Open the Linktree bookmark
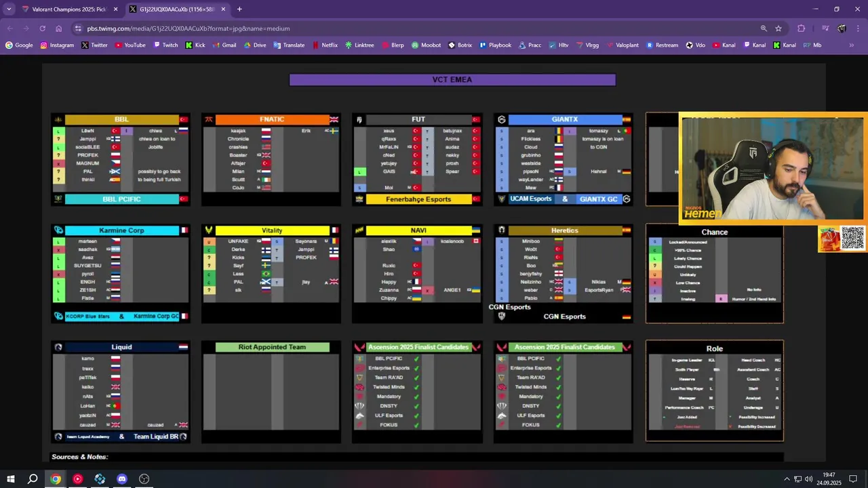This screenshot has width=868, height=488. 359,45
